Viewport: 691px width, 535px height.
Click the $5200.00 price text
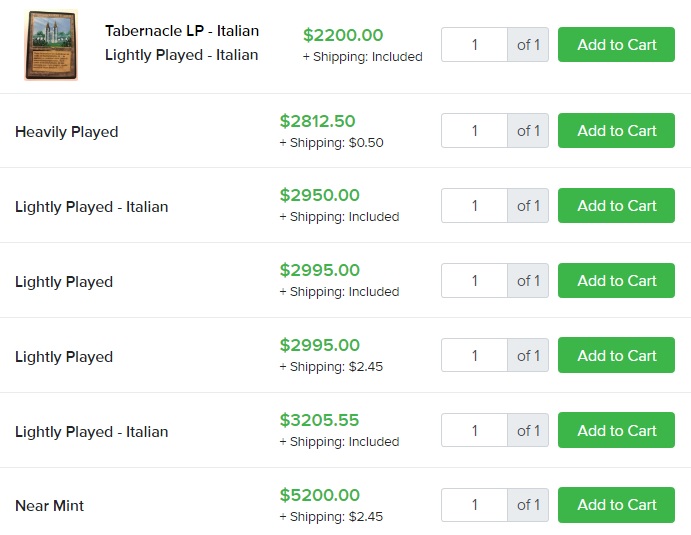[319, 495]
